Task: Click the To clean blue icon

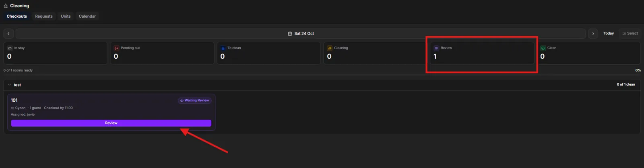Action: point(223,48)
